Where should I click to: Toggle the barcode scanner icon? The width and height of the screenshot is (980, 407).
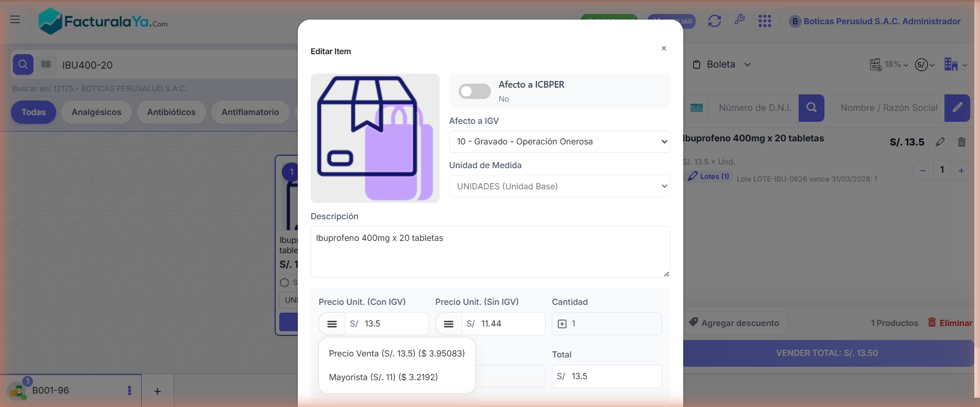pos(46,64)
